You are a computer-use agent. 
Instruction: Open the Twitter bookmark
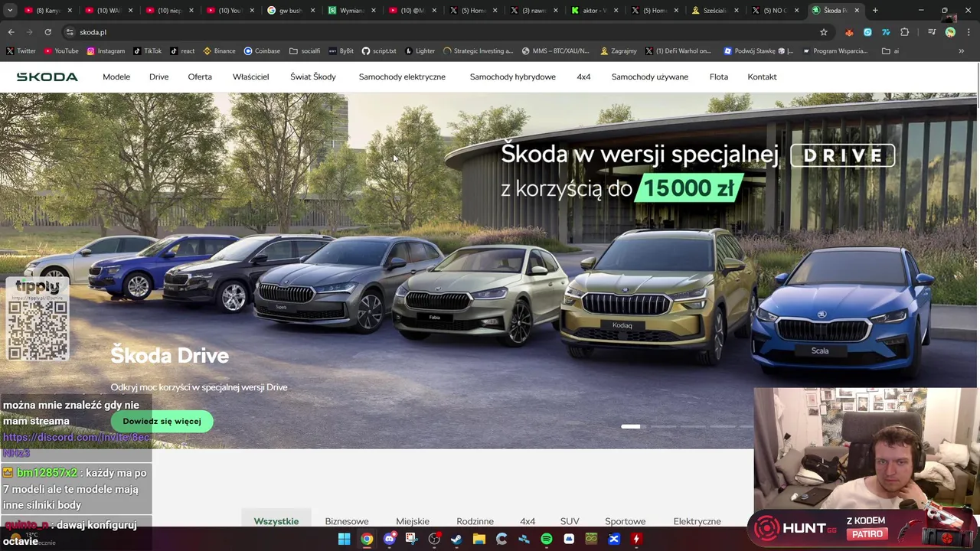(21, 51)
